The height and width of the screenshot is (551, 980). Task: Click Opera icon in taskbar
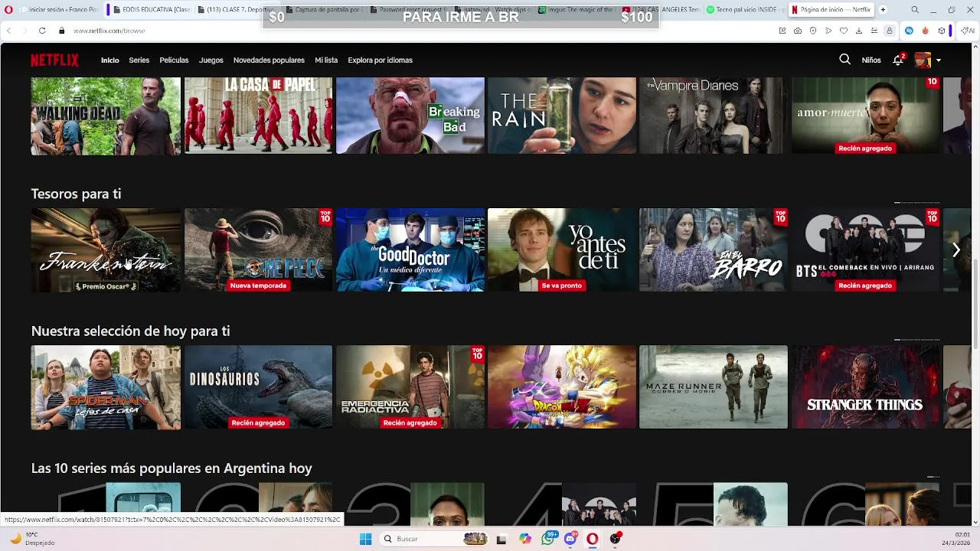pos(593,539)
